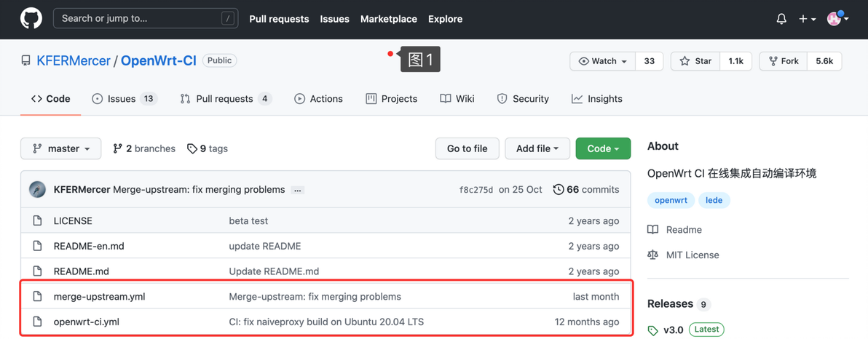Click the v3.0 release tag icon
Screen dimensions: 868x339
(652, 330)
